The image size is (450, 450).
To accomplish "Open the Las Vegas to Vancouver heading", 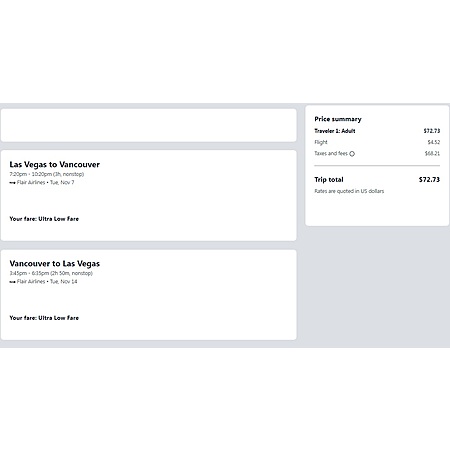I will point(55,164).
